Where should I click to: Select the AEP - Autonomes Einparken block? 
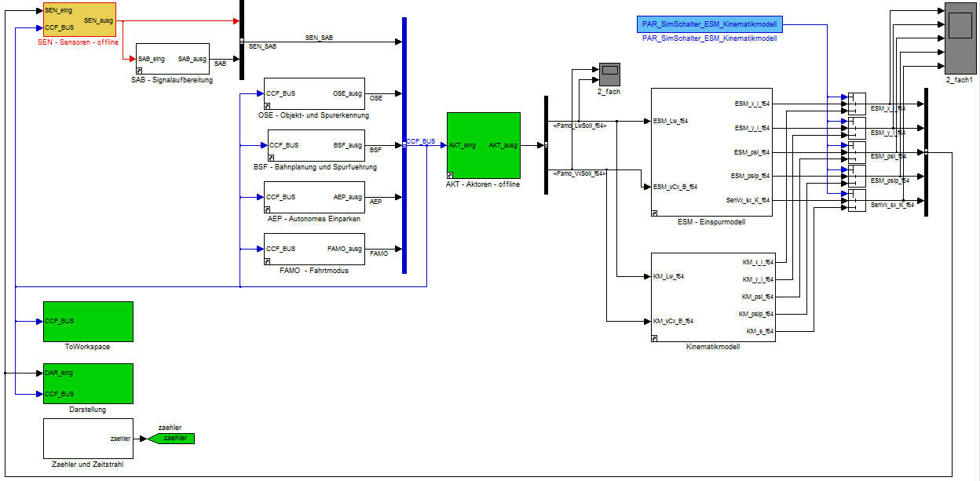pyautogui.click(x=314, y=197)
